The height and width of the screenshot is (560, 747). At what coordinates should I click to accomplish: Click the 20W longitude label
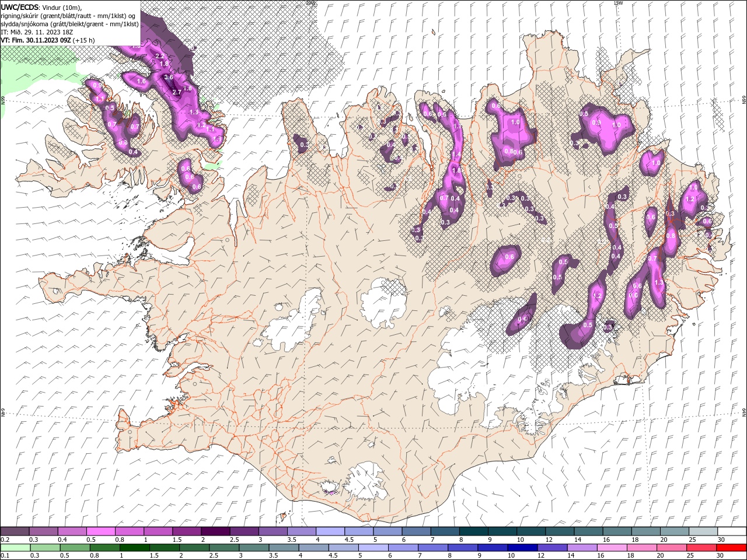310,3
